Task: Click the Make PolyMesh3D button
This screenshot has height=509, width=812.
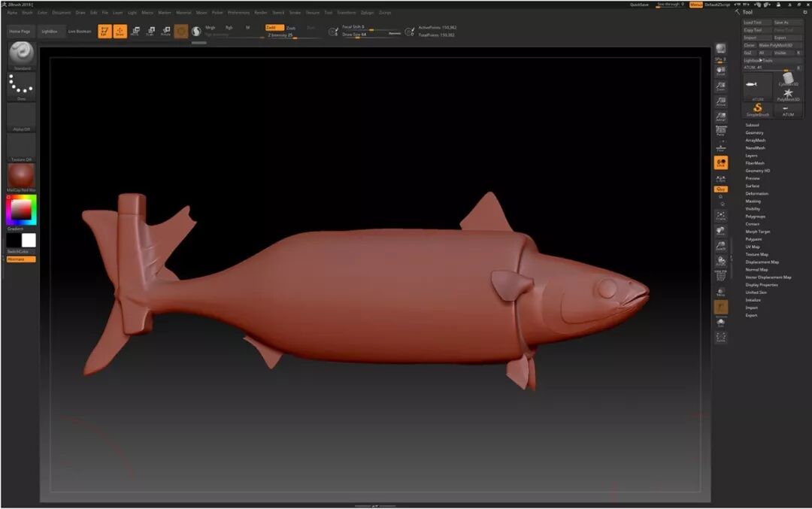Action: [x=780, y=45]
